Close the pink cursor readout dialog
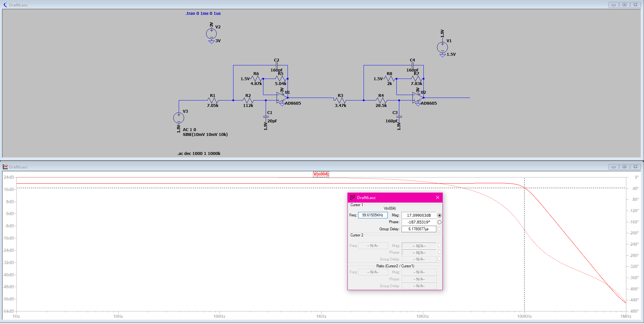The image size is (644, 324). click(437, 197)
